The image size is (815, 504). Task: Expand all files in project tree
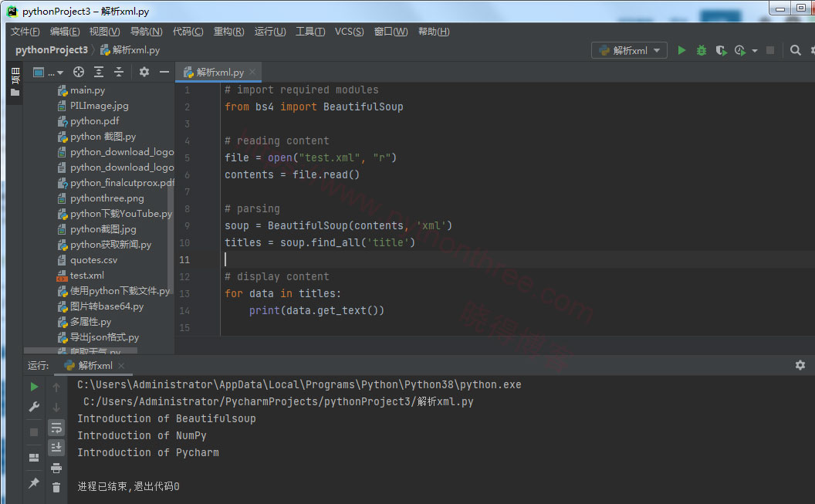pyautogui.click(x=99, y=73)
